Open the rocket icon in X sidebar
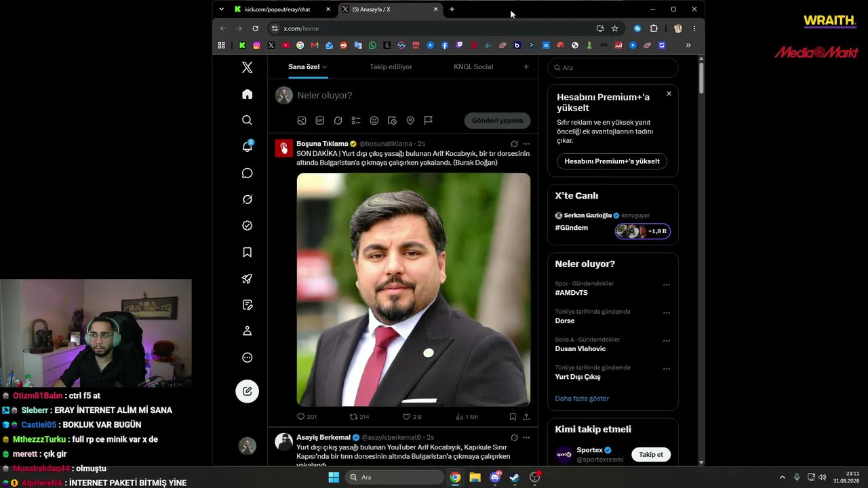 (247, 279)
